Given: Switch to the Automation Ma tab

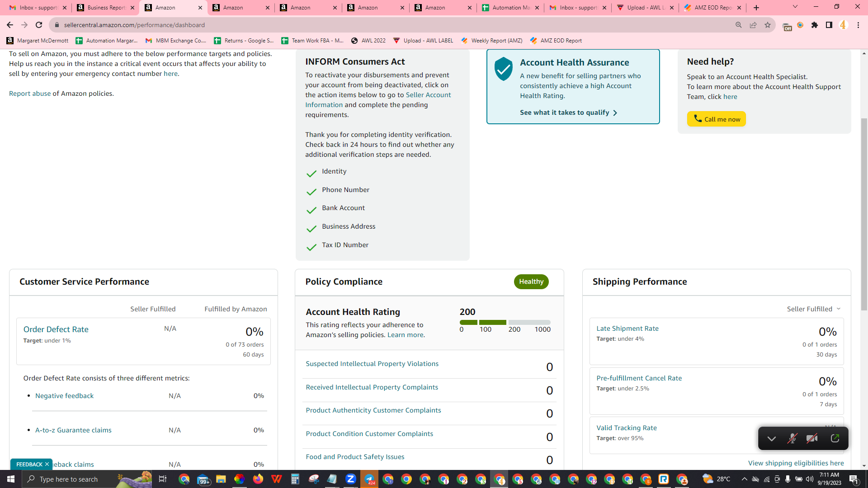Looking at the screenshot, I should [510, 8].
